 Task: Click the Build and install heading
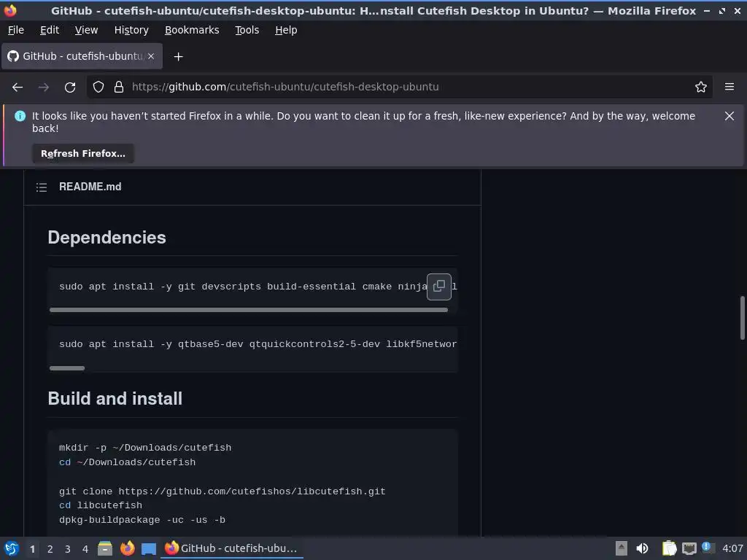pyautogui.click(x=115, y=399)
